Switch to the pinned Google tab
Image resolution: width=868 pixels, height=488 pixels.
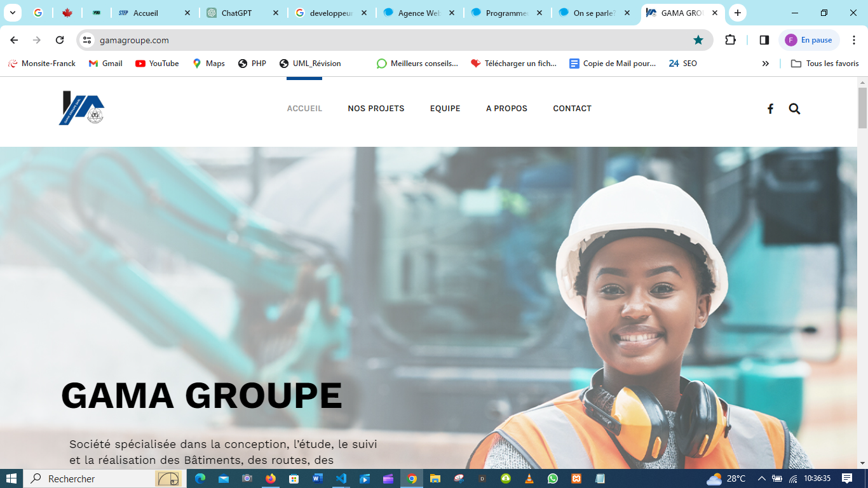(x=37, y=13)
